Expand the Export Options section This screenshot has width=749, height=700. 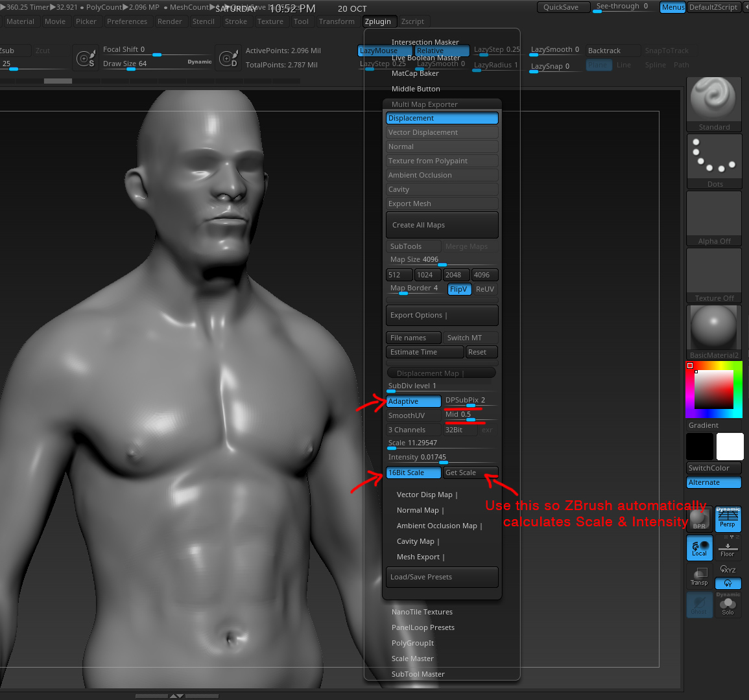[x=442, y=315]
